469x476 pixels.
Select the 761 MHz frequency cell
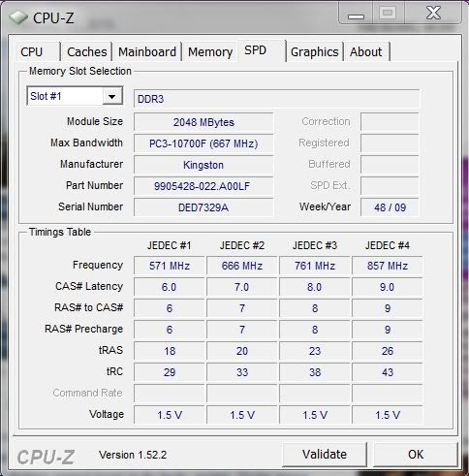pyautogui.click(x=315, y=266)
